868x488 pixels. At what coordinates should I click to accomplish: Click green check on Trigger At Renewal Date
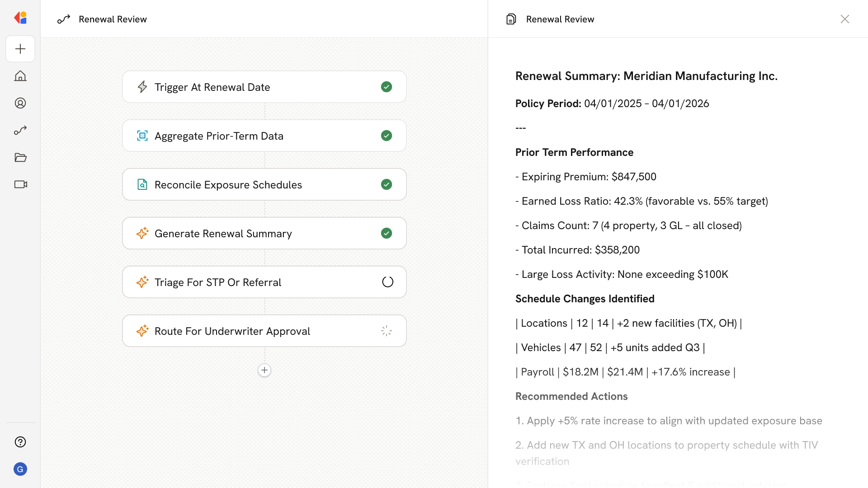[x=387, y=87]
